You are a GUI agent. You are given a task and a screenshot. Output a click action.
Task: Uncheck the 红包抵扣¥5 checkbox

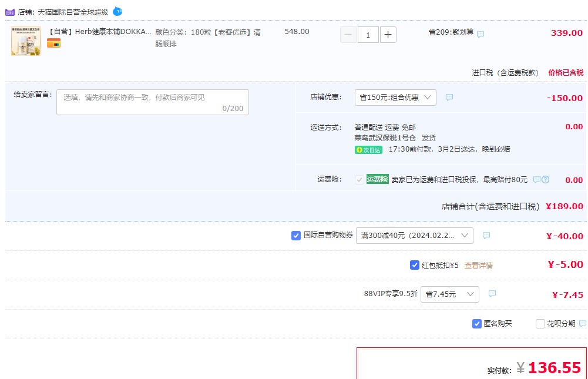pos(414,265)
